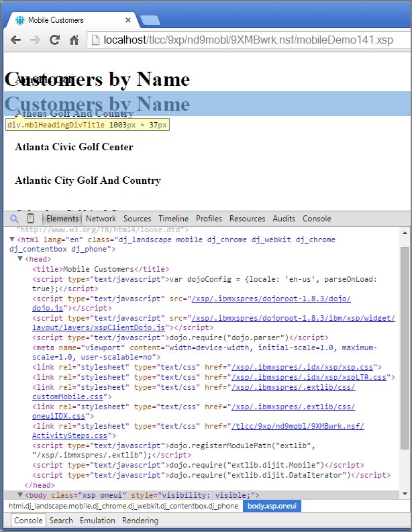Open the Resources panel tab

tap(247, 219)
